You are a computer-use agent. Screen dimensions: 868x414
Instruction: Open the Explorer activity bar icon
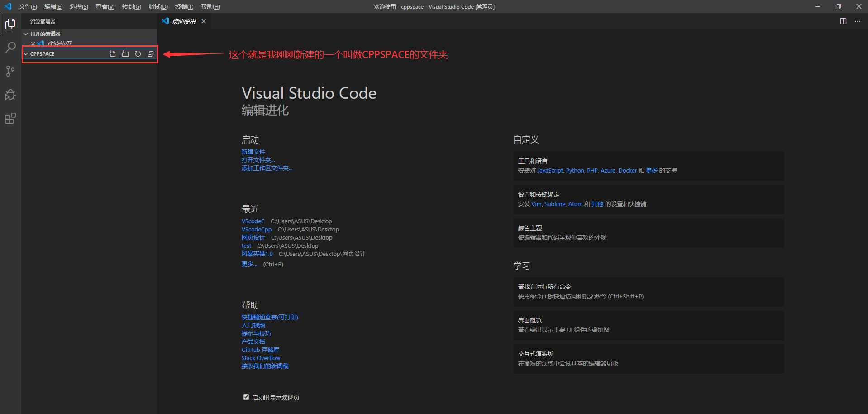[10, 24]
